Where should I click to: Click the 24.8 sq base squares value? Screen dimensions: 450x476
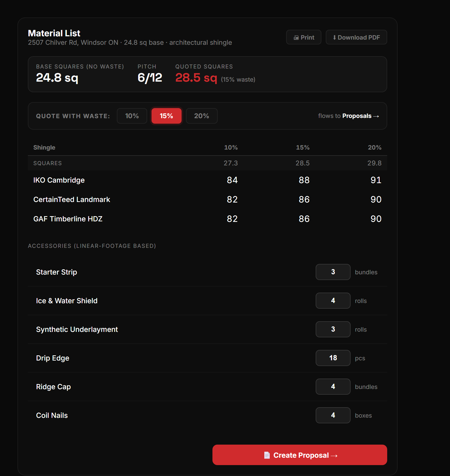(57, 78)
